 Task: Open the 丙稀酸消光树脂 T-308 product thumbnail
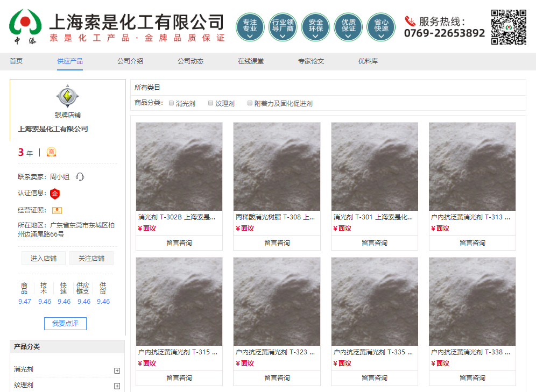point(277,167)
